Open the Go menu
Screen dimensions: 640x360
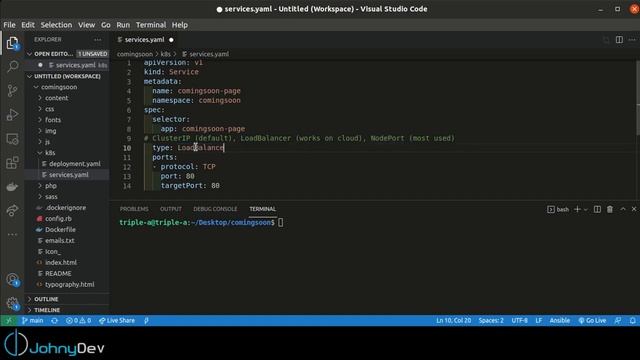[x=106, y=25]
